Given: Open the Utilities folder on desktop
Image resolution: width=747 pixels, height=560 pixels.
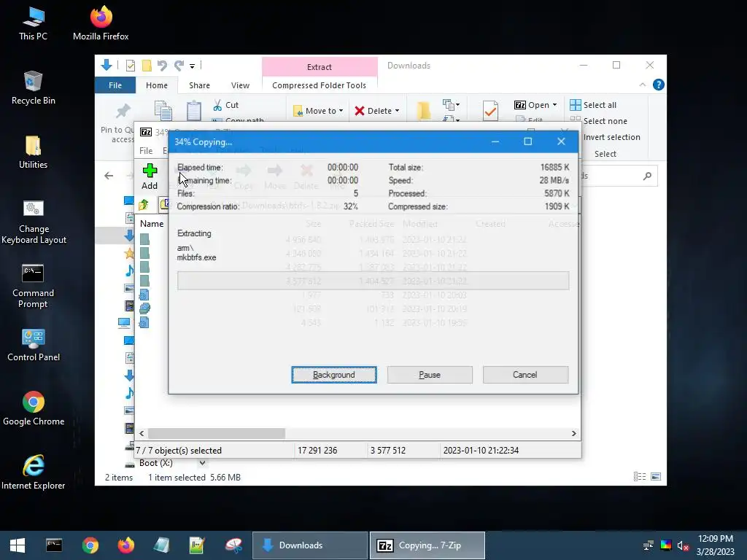Looking at the screenshot, I should click(33, 152).
